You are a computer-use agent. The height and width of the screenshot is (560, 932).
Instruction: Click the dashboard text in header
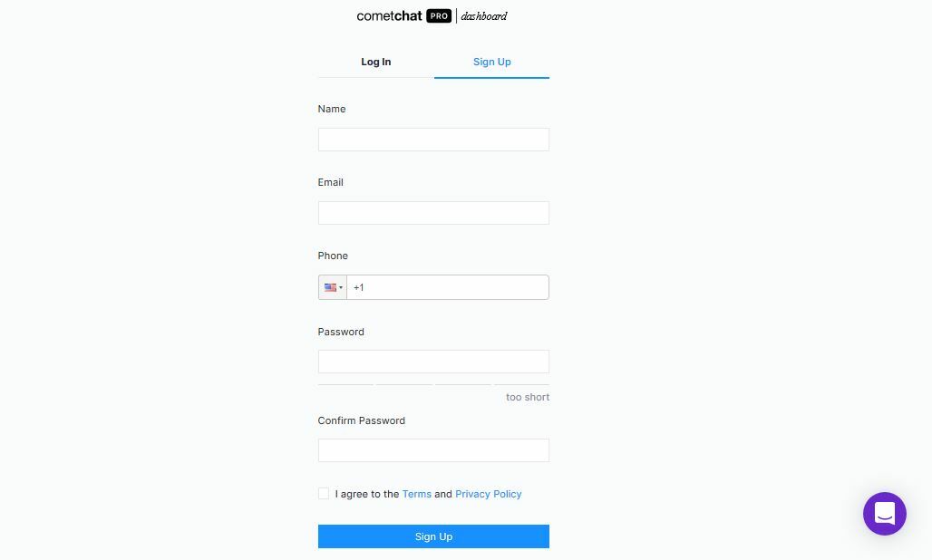(x=484, y=16)
